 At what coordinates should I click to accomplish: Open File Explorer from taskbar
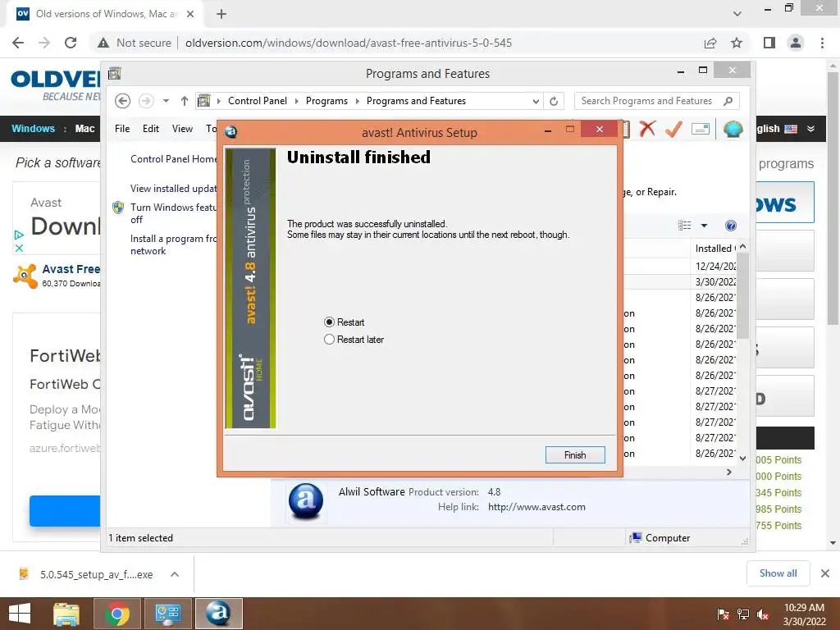[66, 614]
